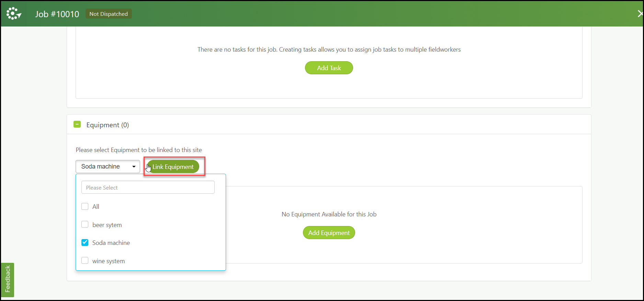Click the app logo in the header
This screenshot has width=644, height=301.
pyautogui.click(x=14, y=14)
